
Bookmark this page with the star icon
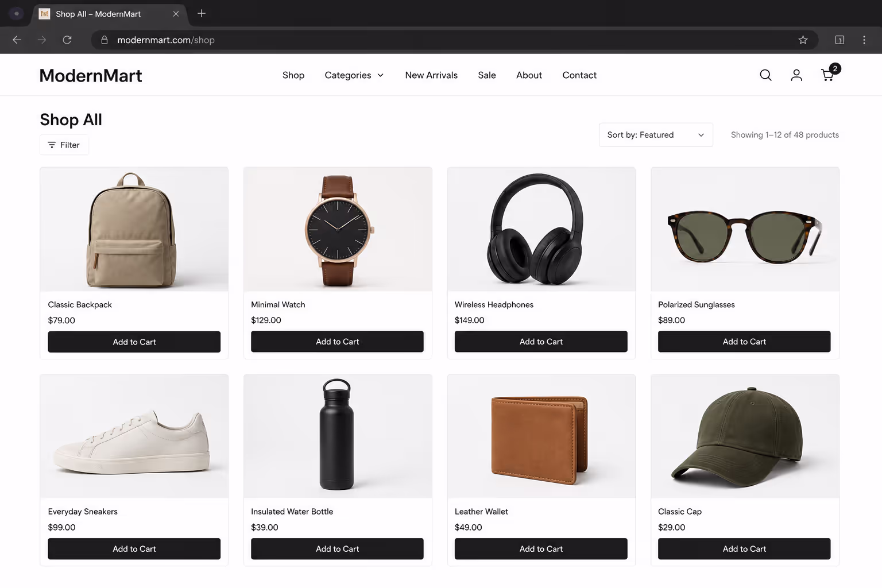[803, 40]
